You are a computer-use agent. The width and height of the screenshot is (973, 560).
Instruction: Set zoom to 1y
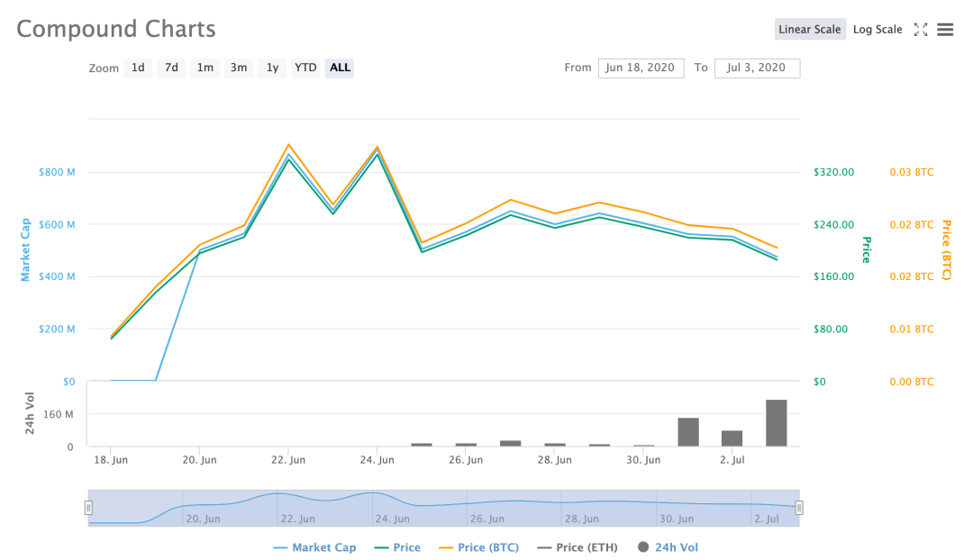[272, 68]
